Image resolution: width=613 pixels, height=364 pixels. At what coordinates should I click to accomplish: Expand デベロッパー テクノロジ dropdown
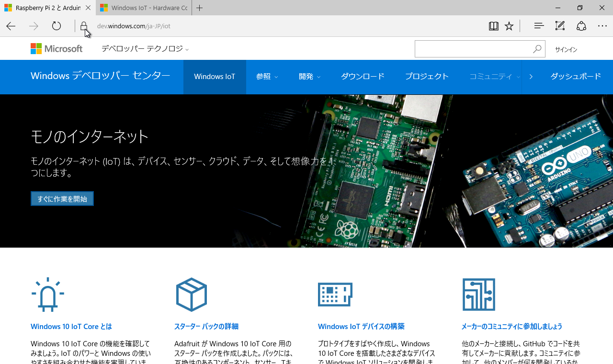click(145, 49)
